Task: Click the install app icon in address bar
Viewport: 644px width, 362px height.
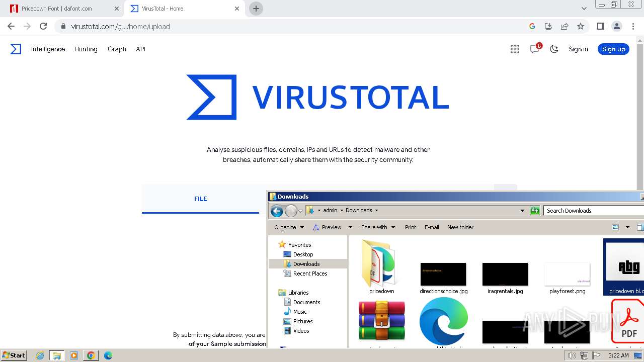Action: coord(548,26)
